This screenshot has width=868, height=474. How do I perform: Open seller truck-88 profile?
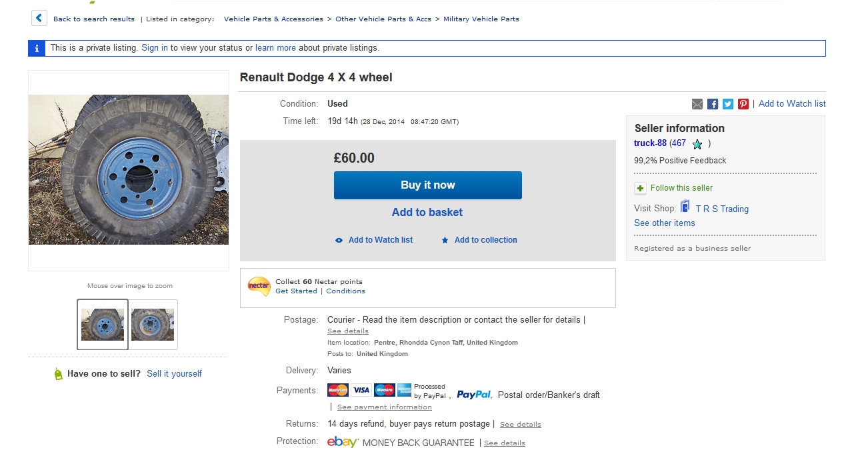650,143
